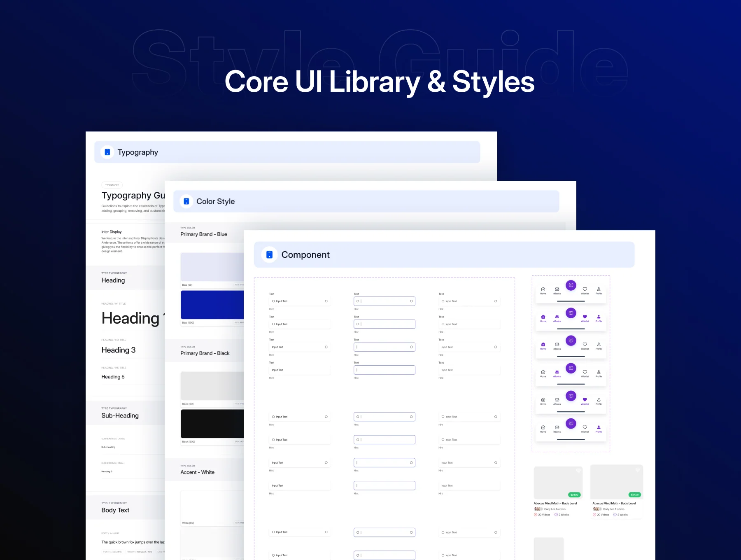Tap round book button on the nav bar where only Profile is active
The image size is (741, 560).
point(571,423)
